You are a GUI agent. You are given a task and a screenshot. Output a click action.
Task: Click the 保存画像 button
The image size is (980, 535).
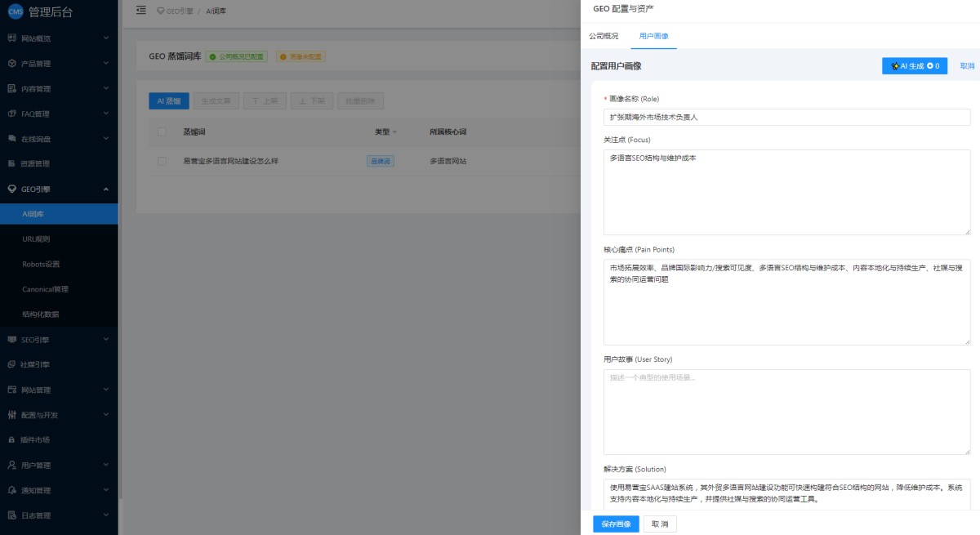616,524
